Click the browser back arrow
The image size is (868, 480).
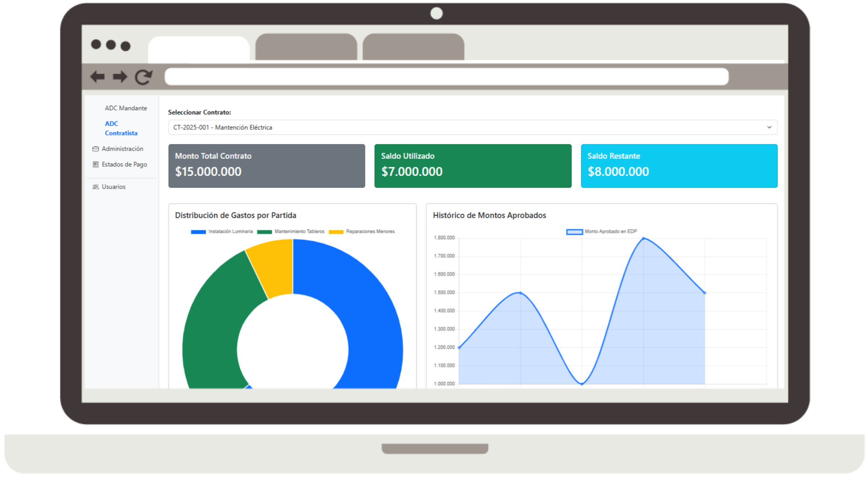click(97, 77)
